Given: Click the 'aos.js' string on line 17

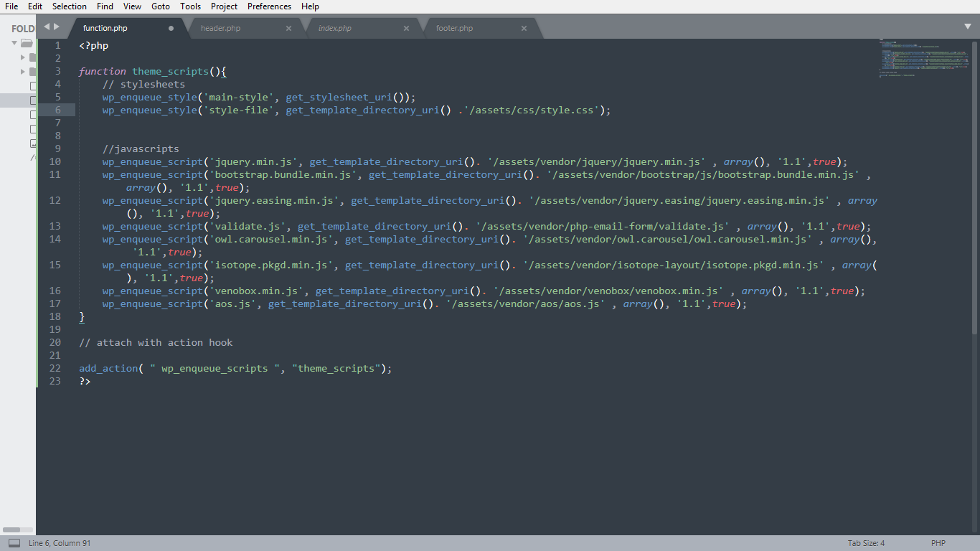Looking at the screenshot, I should coord(232,303).
